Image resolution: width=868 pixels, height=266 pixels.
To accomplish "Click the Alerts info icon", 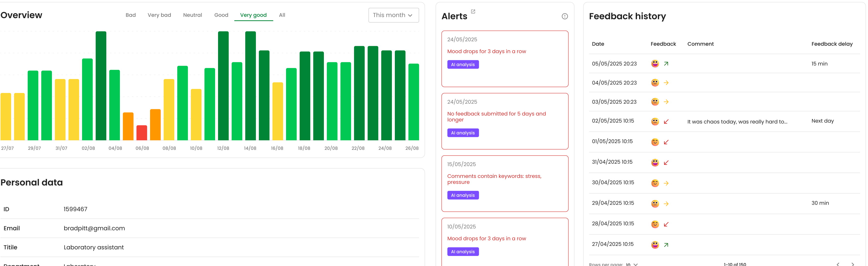I will click(x=565, y=16).
